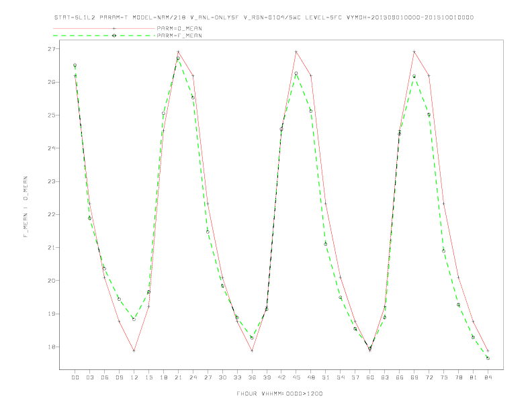Click x-axis tick label 03

(89, 377)
